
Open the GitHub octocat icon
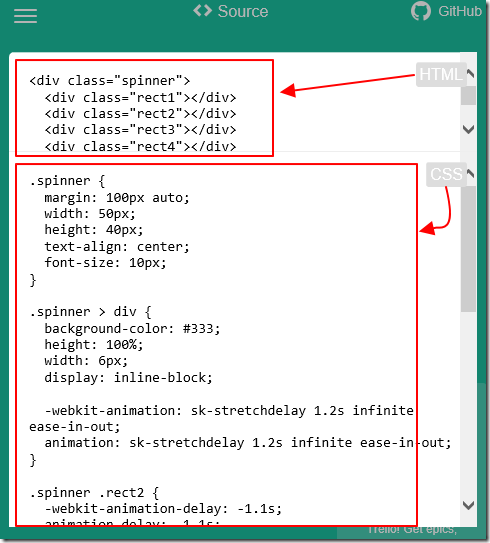click(x=421, y=11)
